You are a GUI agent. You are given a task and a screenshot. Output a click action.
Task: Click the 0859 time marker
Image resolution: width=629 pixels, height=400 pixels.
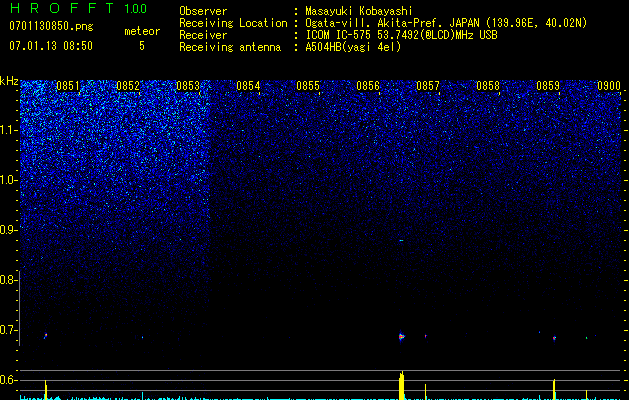pos(548,86)
